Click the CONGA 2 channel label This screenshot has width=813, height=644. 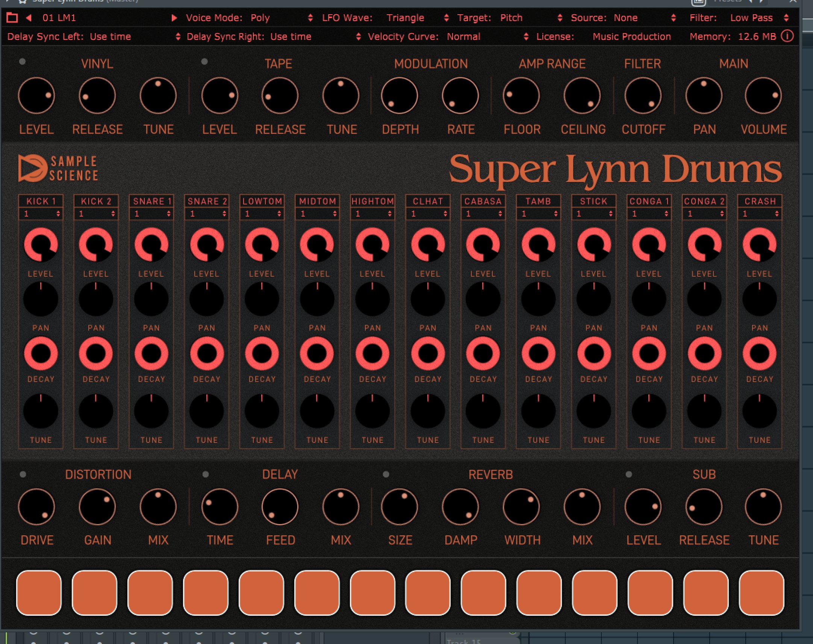click(704, 201)
